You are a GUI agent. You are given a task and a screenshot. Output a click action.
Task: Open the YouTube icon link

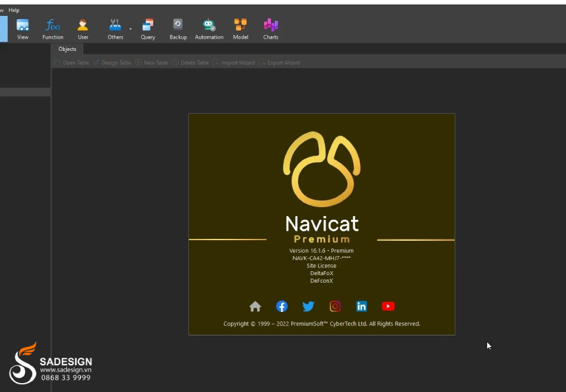click(x=388, y=306)
